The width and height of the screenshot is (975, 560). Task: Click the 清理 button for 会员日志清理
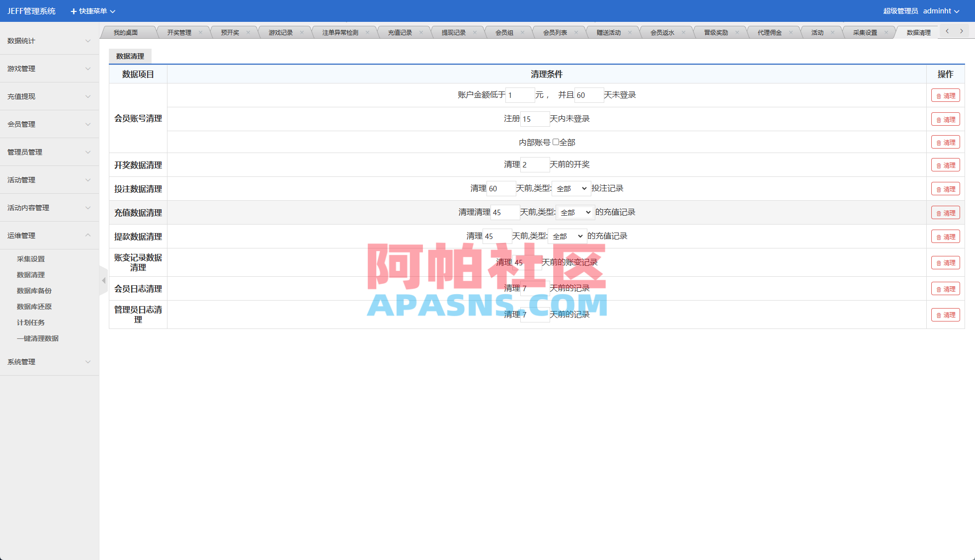tap(945, 288)
